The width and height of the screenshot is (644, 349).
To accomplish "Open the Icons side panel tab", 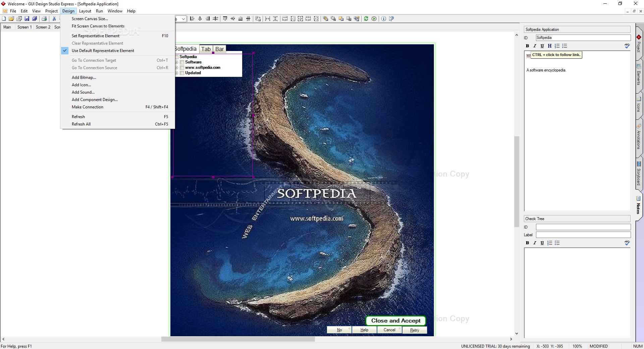I will coord(639,105).
